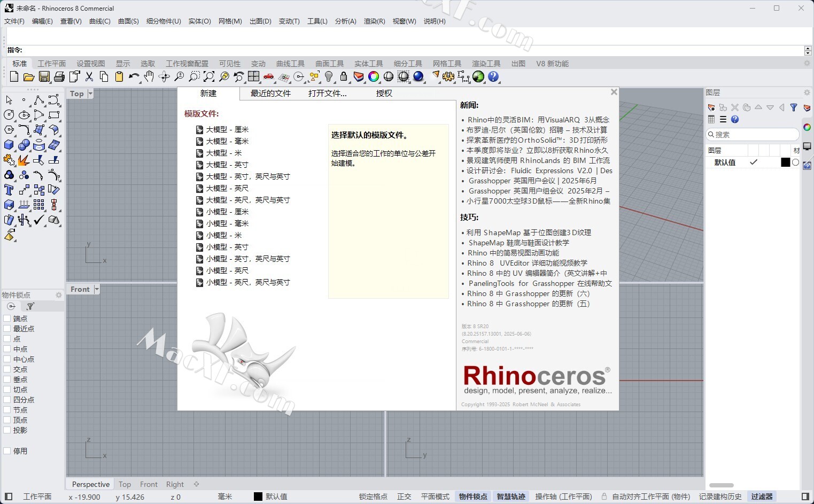Viewport: 814px width, 504px height.
Task: Switch to the 曲线工具 toolbar tab
Action: pos(290,64)
